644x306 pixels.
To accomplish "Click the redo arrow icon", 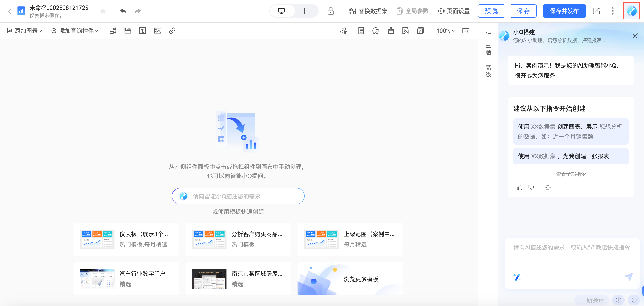I will point(138,11).
